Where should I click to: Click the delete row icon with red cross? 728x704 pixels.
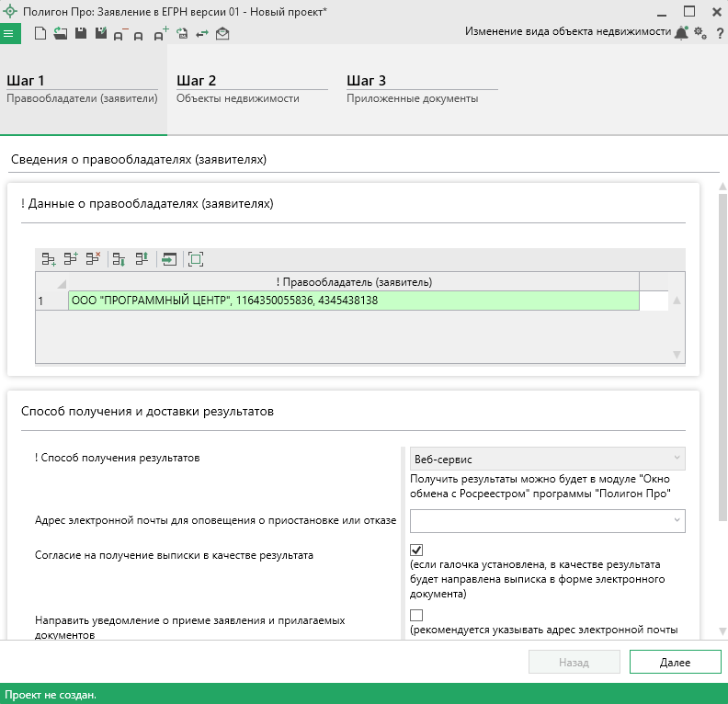tap(93, 259)
